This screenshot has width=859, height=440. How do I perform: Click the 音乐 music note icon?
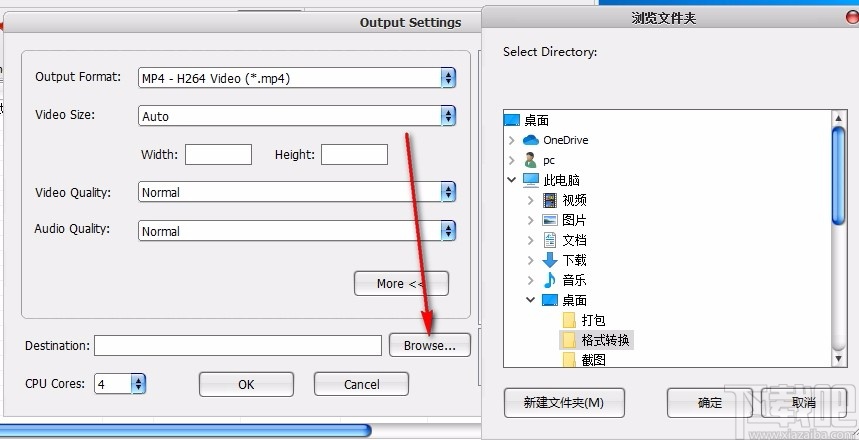point(549,280)
